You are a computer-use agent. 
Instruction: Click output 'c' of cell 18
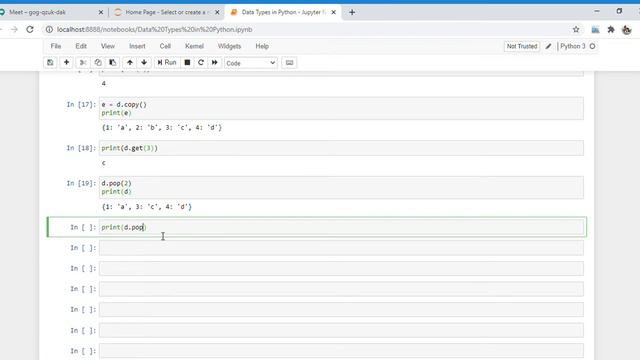pos(104,163)
